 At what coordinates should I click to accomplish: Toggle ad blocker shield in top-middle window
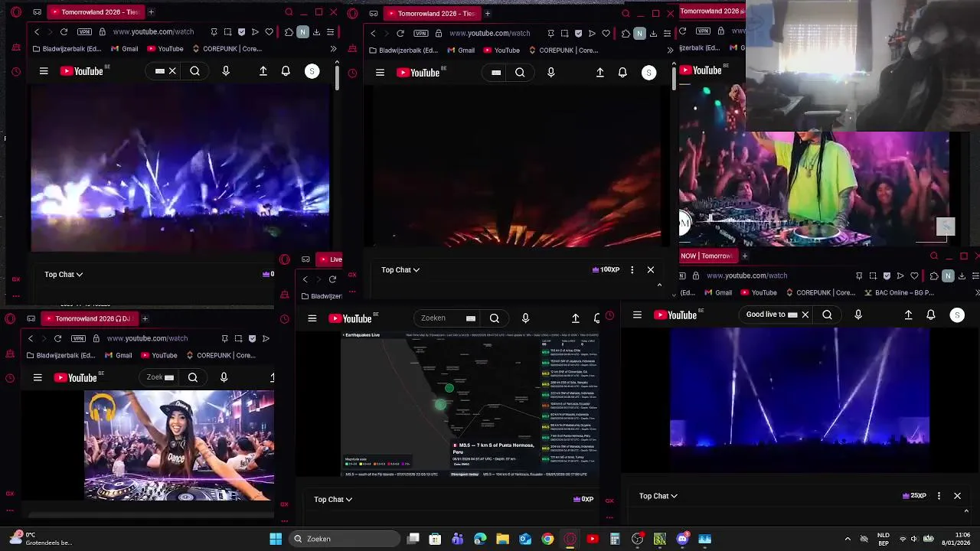pyautogui.click(x=578, y=34)
